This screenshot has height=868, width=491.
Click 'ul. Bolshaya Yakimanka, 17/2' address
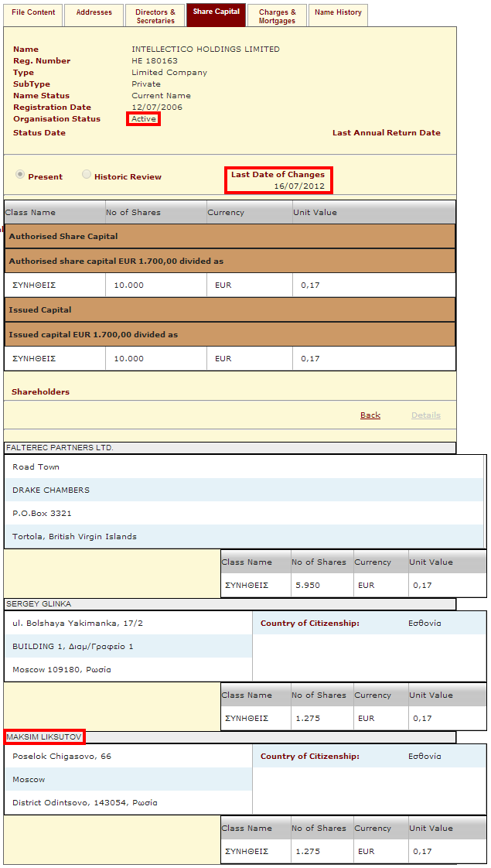pyautogui.click(x=77, y=624)
